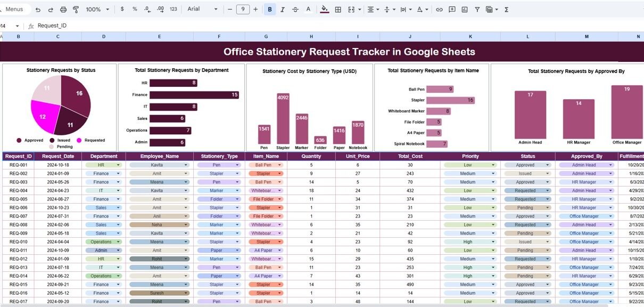Click the Insert link icon
Image resolution: width=644 pixels, height=307 pixels.
click(439, 10)
